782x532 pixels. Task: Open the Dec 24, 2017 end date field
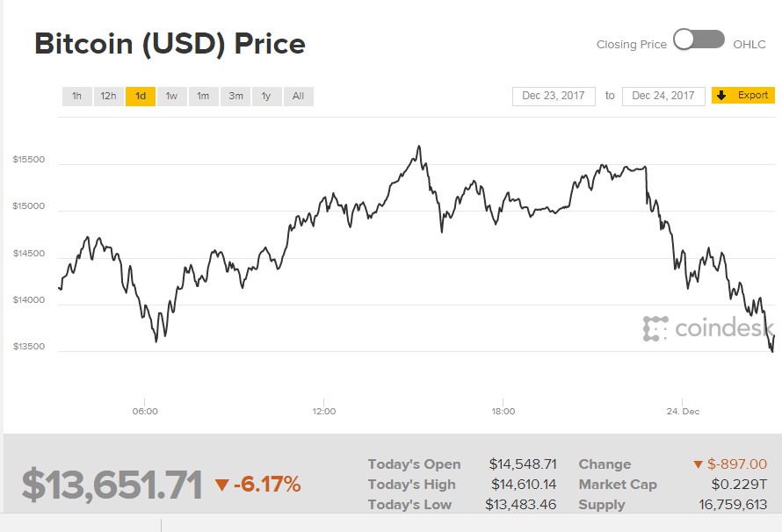pyautogui.click(x=662, y=96)
